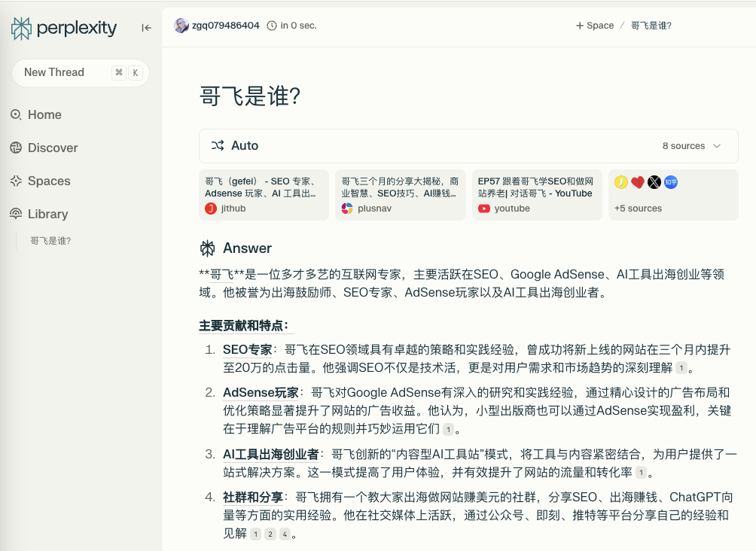Click the yellow J source favicon
The image size is (756, 551).
[621, 181]
